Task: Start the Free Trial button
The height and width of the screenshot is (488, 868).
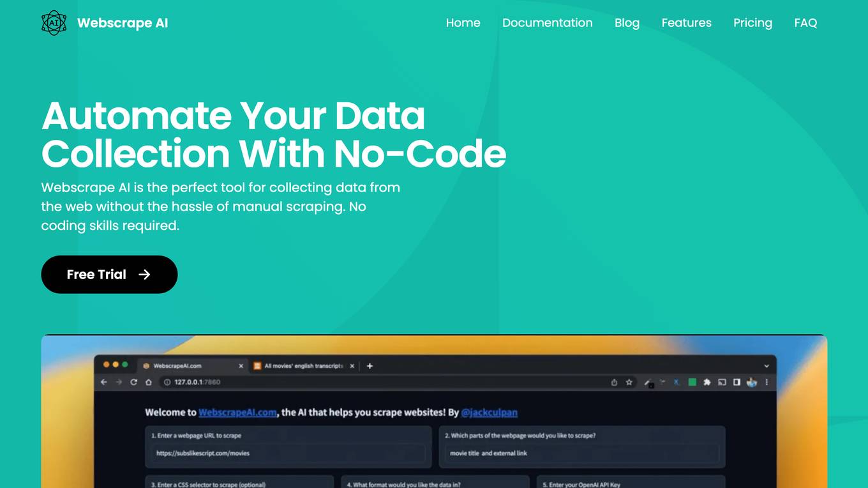Action: [109, 275]
